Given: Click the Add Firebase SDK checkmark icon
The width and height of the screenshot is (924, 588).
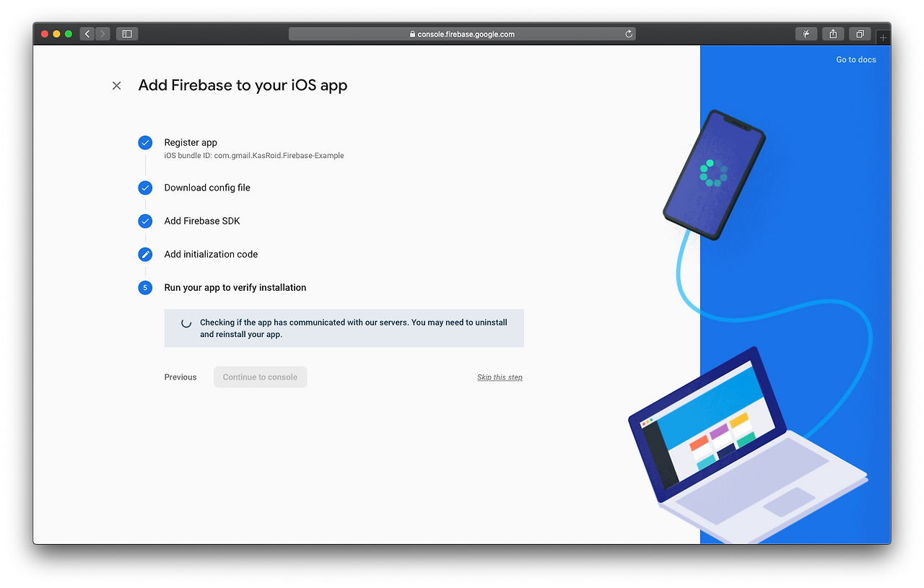Looking at the screenshot, I should (145, 221).
